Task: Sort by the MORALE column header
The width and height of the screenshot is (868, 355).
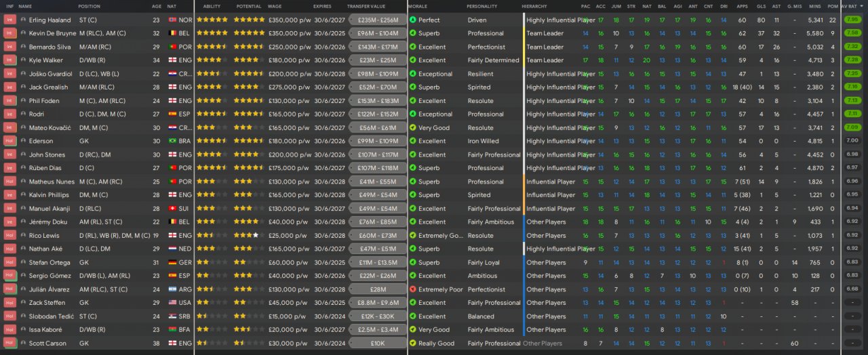Action: click(x=418, y=6)
